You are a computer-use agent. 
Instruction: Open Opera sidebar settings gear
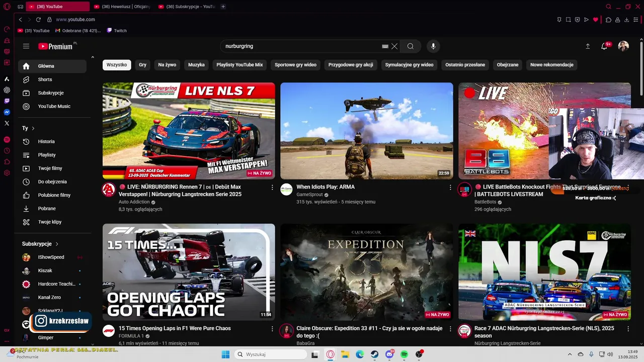[7, 173]
